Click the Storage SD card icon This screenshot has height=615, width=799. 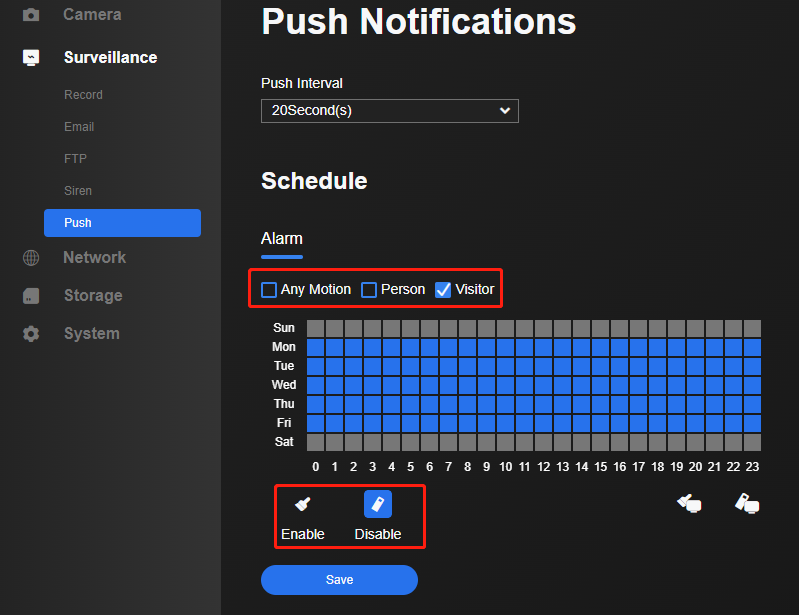pyautogui.click(x=31, y=296)
